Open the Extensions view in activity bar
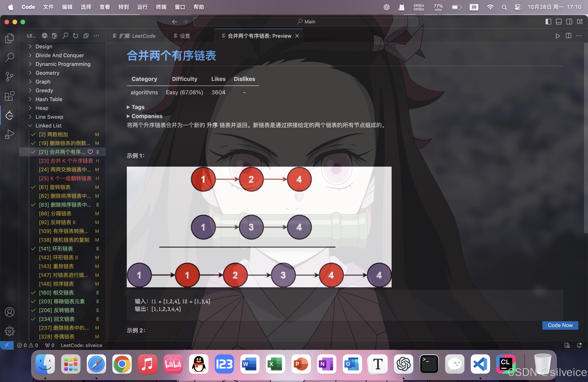The image size is (588, 382). click(x=9, y=96)
